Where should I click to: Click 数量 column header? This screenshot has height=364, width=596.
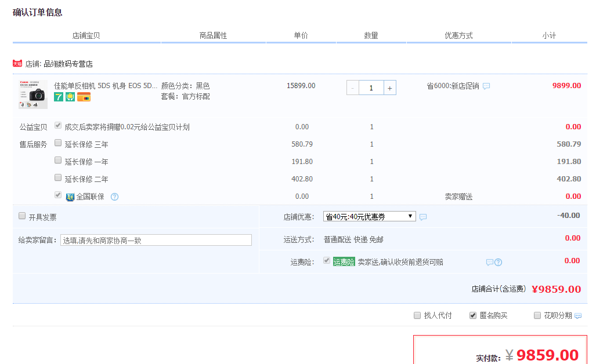pyautogui.click(x=371, y=35)
